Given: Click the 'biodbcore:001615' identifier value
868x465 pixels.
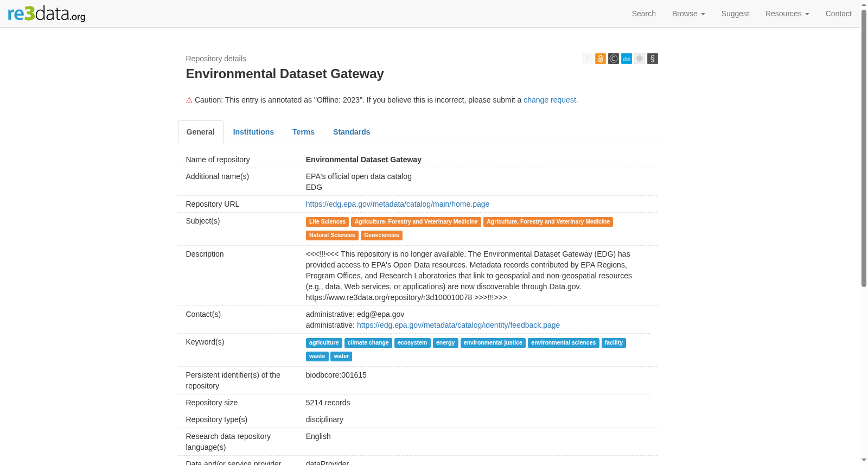Looking at the screenshot, I should pos(336,375).
